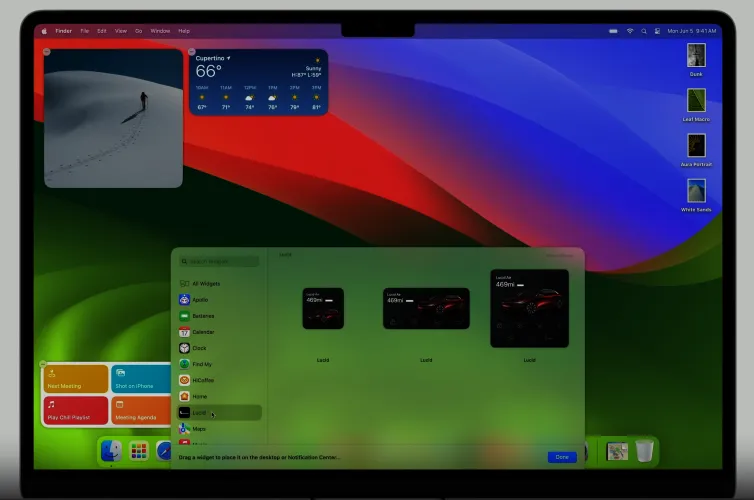Open Finder from the Dock

[112, 451]
